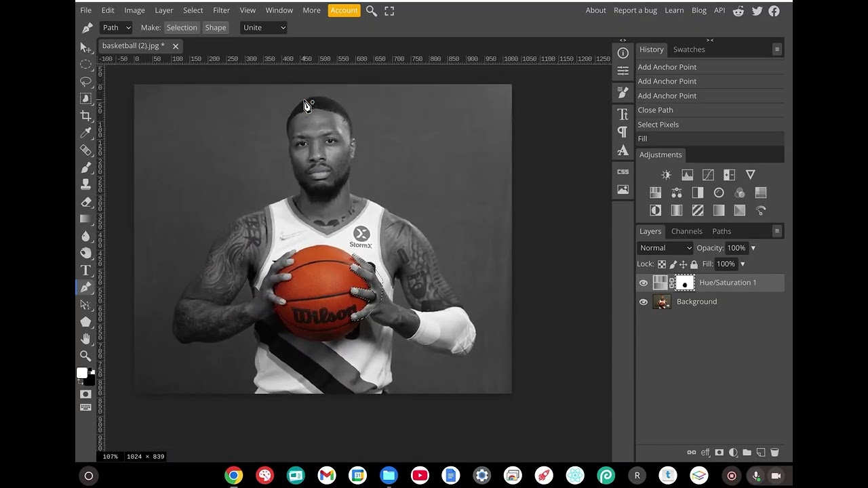Open the Character panel icon

tap(623, 114)
